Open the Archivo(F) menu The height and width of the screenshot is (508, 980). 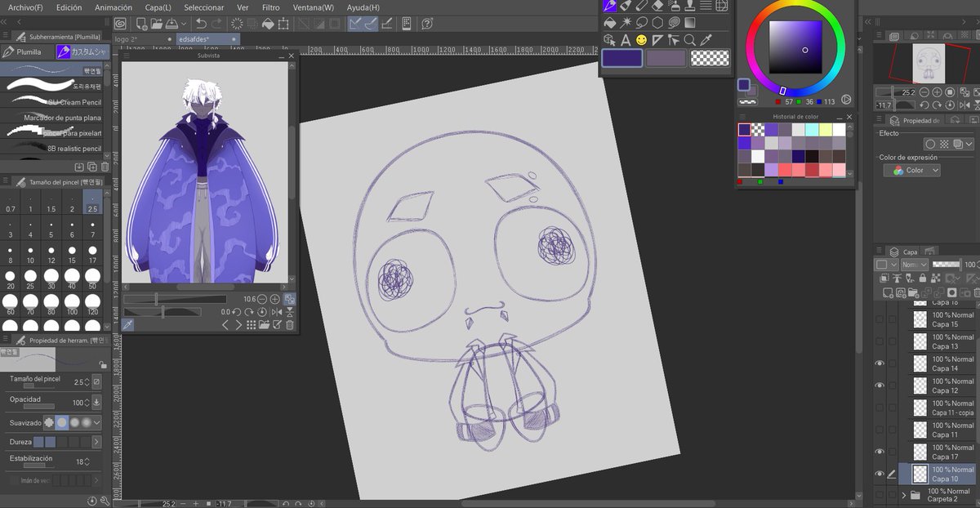25,7
